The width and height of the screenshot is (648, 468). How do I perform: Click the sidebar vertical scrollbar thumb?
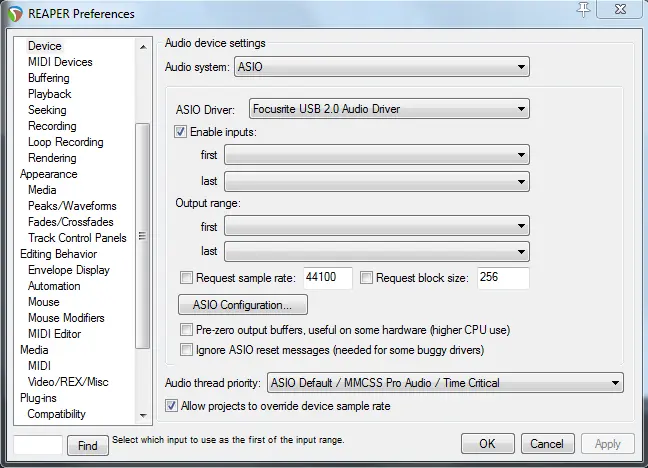point(143,236)
